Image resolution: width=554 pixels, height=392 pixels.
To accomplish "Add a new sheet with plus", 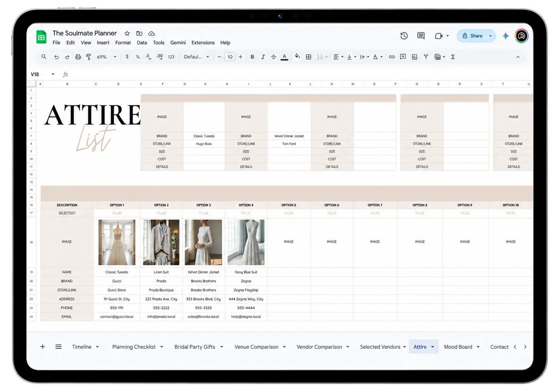I will pos(43,347).
